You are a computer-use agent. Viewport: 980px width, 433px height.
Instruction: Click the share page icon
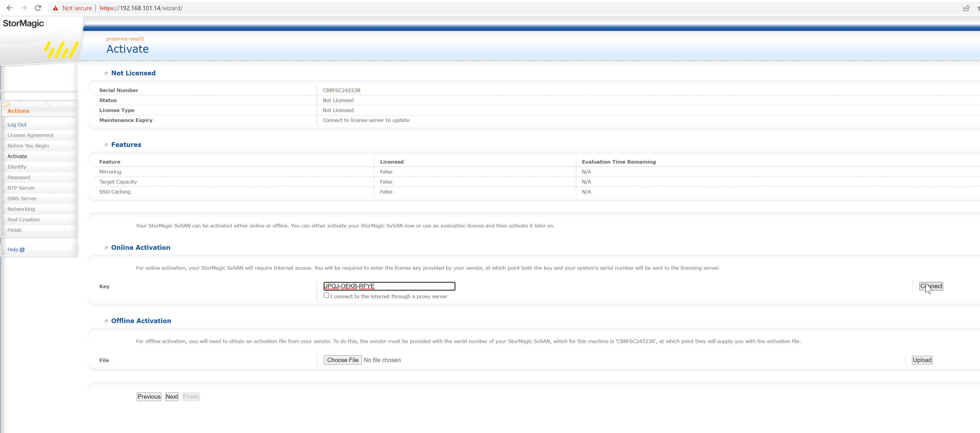click(966, 8)
